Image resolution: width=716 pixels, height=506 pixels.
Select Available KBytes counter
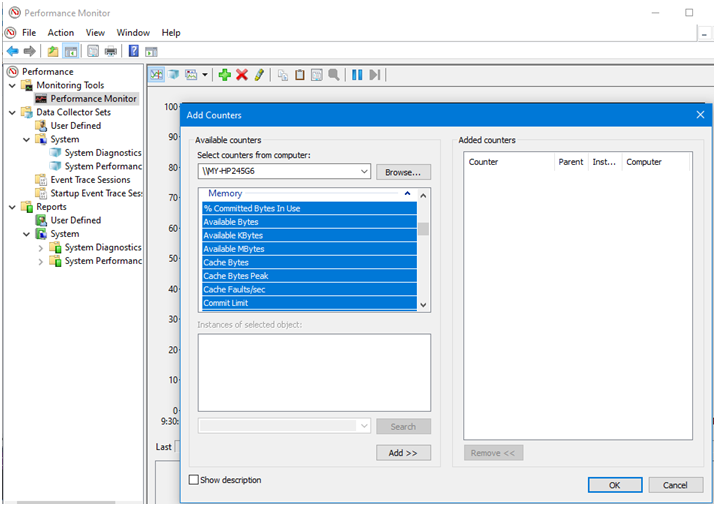point(309,236)
